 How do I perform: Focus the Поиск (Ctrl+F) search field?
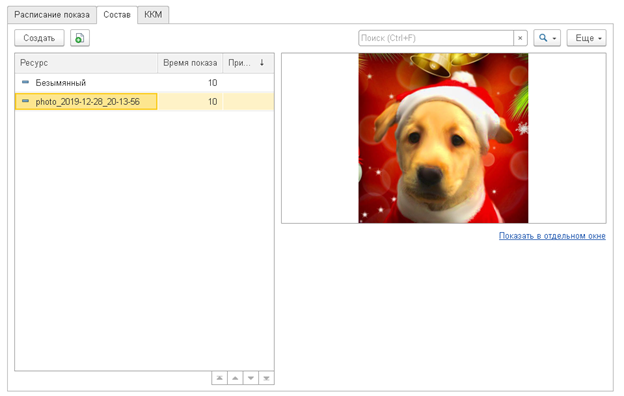tap(436, 38)
